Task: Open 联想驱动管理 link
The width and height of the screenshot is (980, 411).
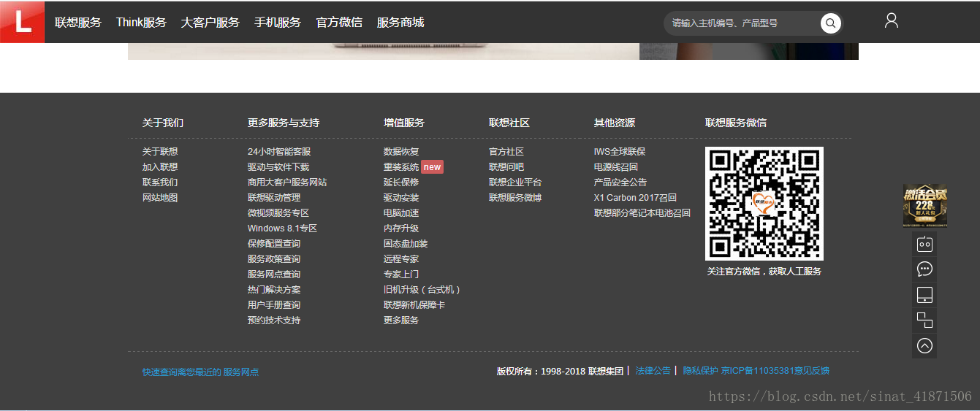Action: pyautogui.click(x=274, y=198)
